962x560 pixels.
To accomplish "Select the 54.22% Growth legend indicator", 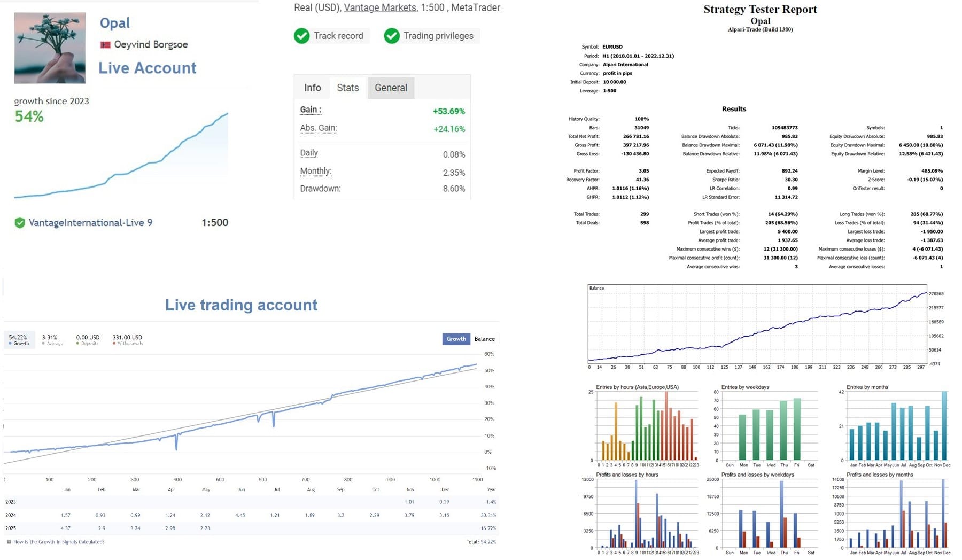I will 18,340.
